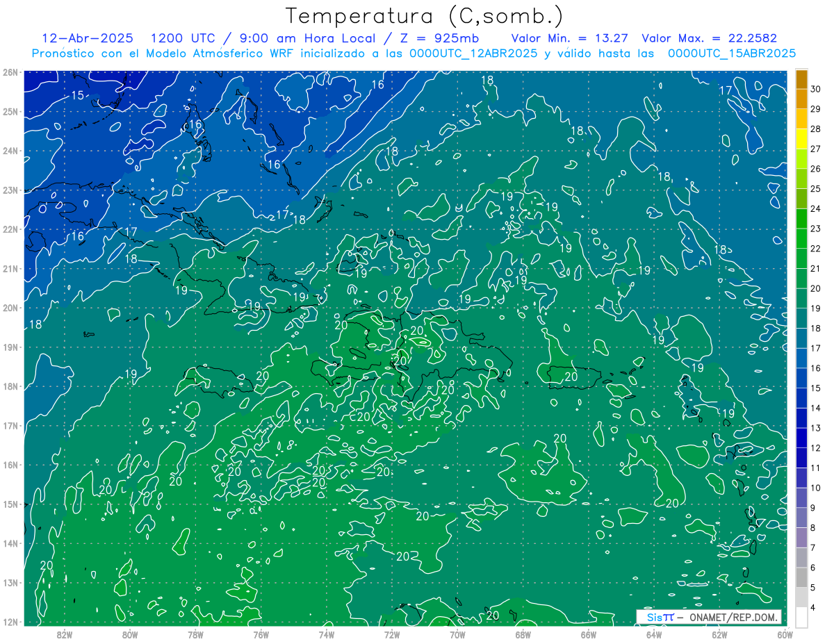Click the '26N' latitude axis label
This screenshot has height=644, width=834.
point(10,72)
